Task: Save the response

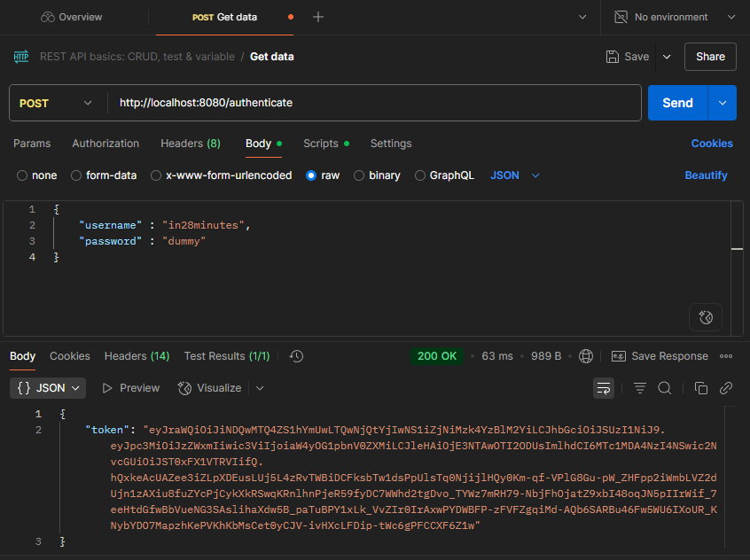Action: point(660,356)
